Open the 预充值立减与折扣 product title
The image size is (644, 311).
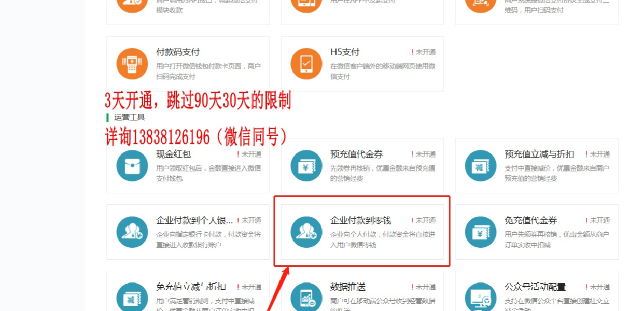(539, 154)
